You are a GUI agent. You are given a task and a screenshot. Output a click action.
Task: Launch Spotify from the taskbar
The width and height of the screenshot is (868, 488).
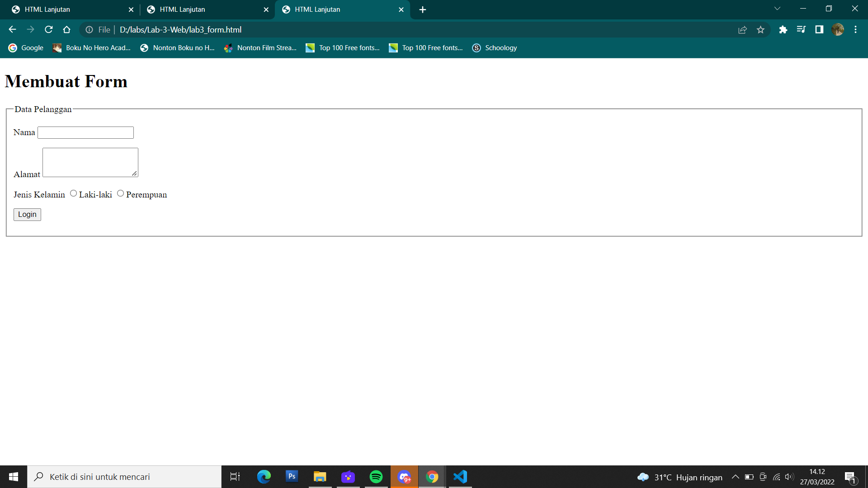pos(376,476)
